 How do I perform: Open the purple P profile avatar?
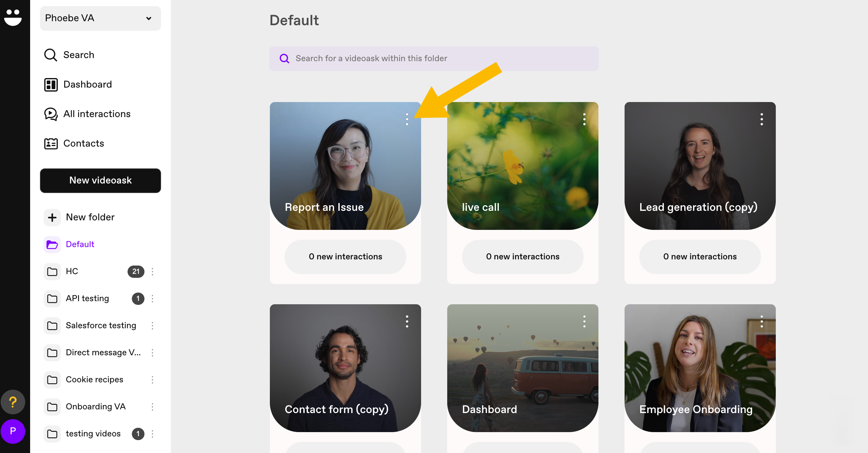tap(13, 431)
